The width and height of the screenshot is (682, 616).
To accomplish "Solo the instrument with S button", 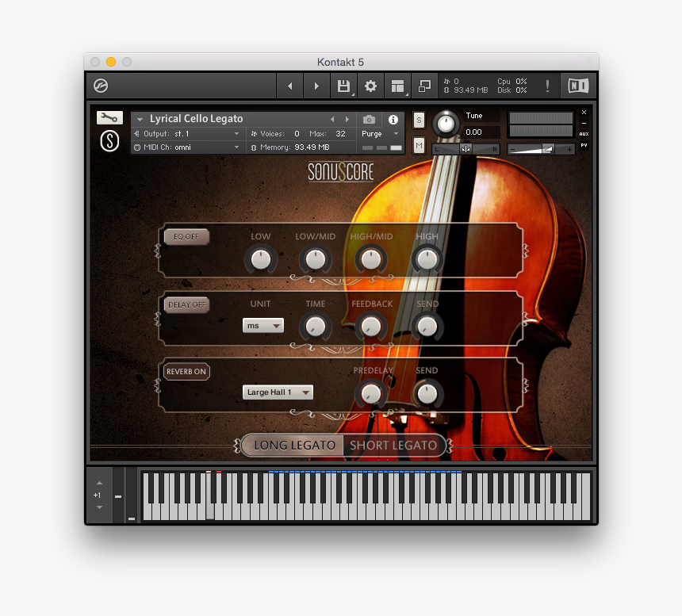I will (419, 120).
